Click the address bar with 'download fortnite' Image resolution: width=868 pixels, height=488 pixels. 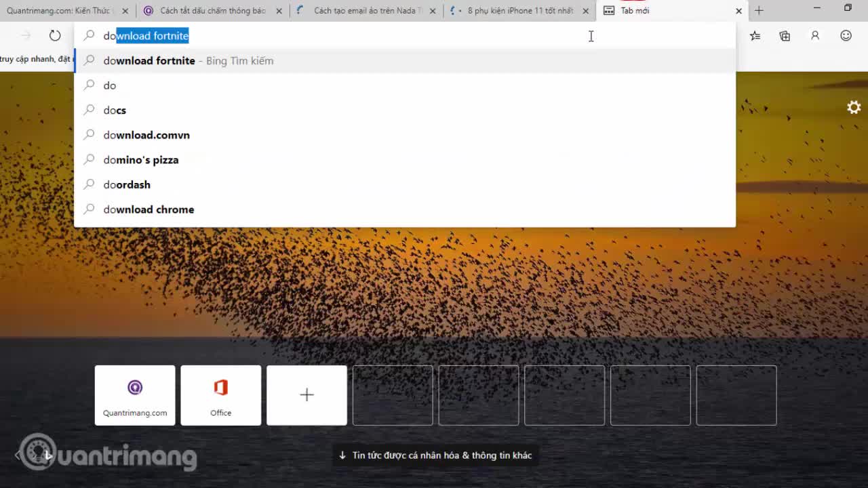click(405, 35)
